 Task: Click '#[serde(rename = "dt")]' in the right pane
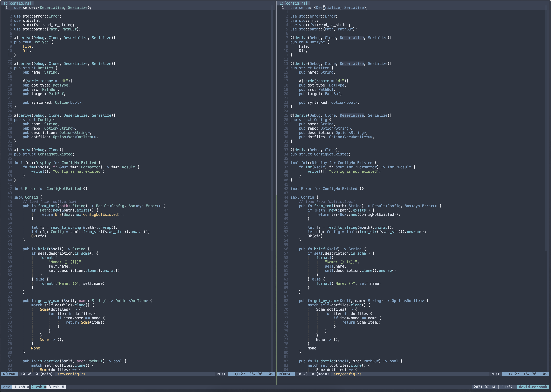point(324,81)
